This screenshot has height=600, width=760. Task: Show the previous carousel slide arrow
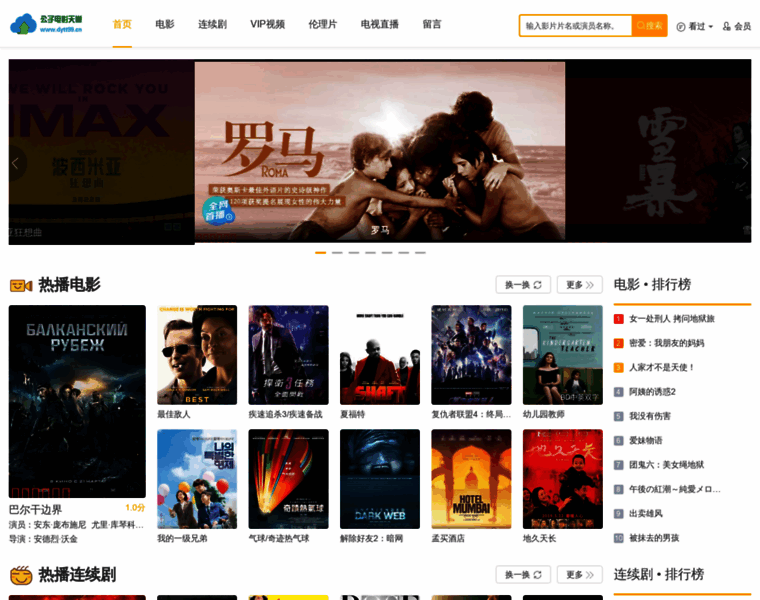click(x=16, y=163)
